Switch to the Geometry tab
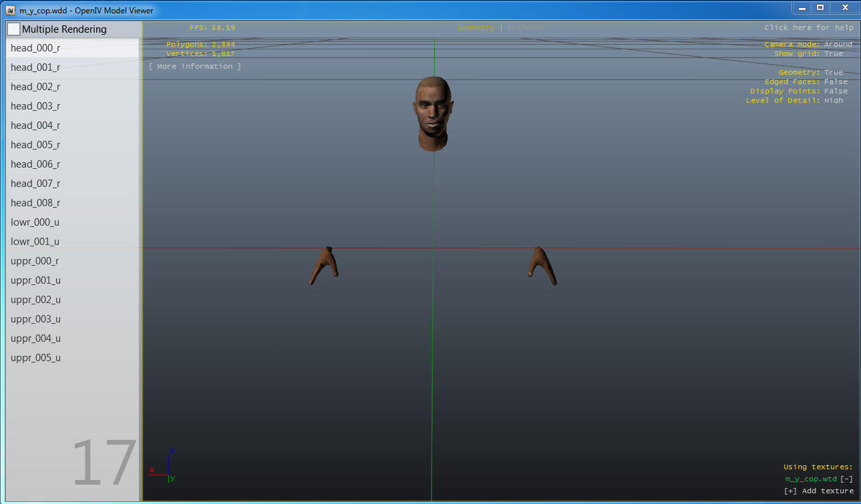861x504 pixels. pos(476,27)
